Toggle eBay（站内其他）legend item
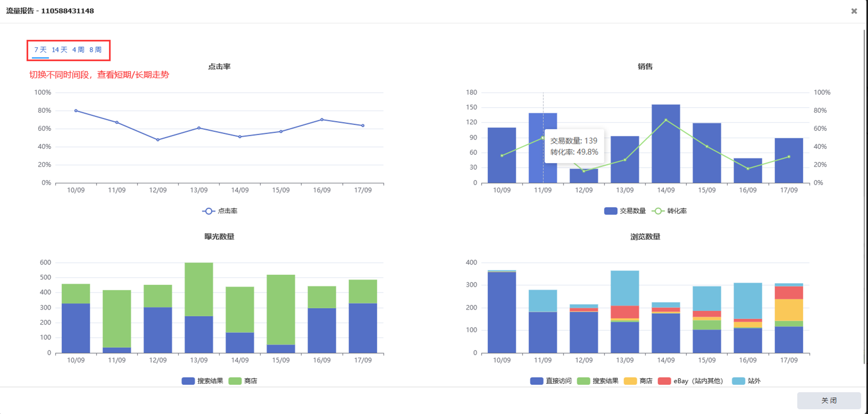Image resolution: width=868 pixels, height=414 pixels. pyautogui.click(x=691, y=381)
